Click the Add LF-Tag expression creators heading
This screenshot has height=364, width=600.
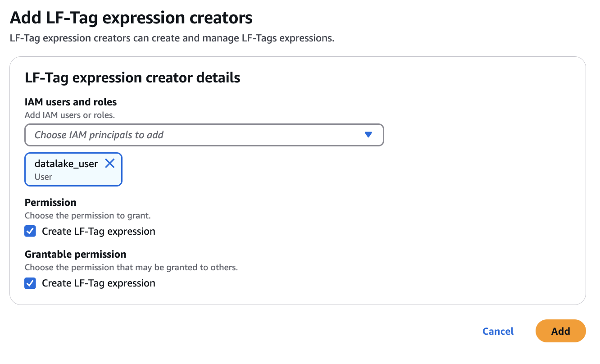pos(130,18)
